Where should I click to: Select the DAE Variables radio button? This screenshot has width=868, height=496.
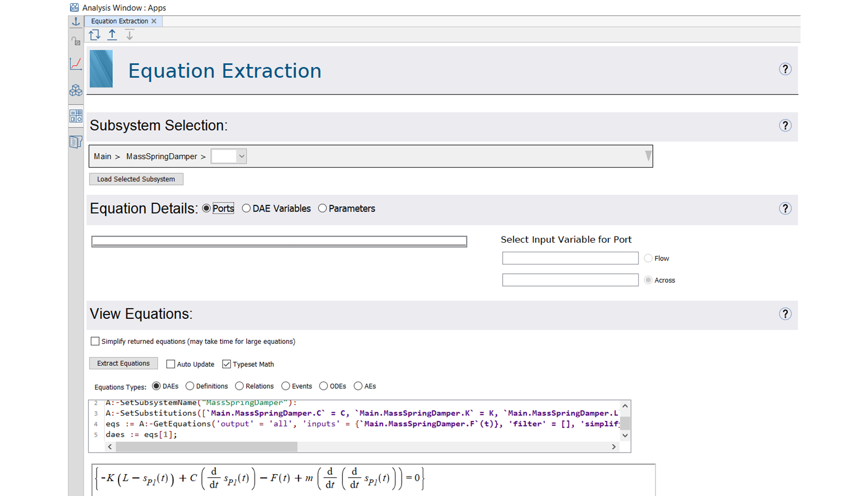click(246, 208)
